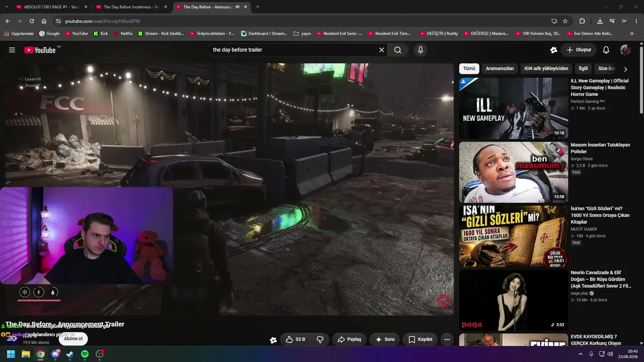644x362 pixels.
Task: Install app icon in the address bar
Action: (554, 21)
